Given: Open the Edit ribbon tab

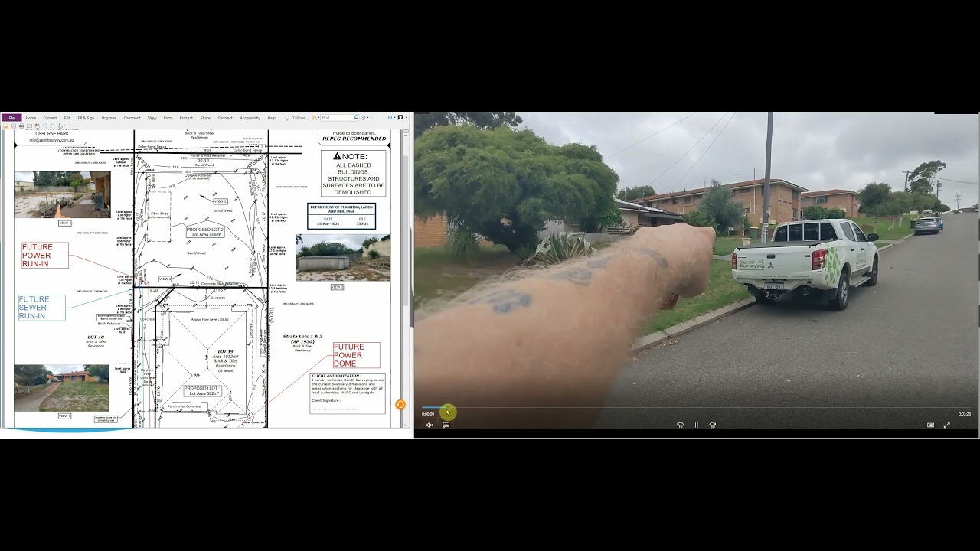Looking at the screenshot, I should tap(67, 118).
